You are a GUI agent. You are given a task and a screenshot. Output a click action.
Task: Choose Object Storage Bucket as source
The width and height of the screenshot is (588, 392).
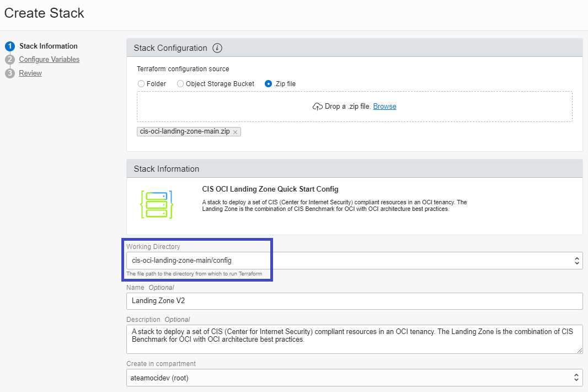pyautogui.click(x=180, y=84)
